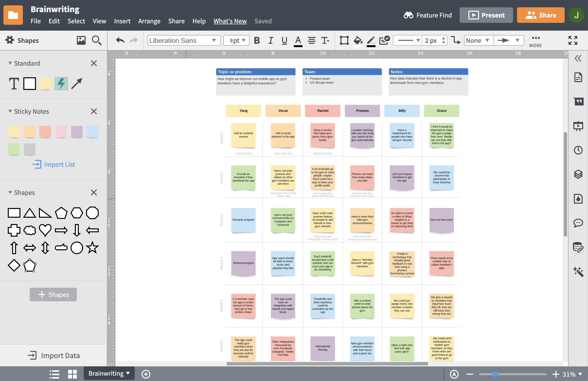Open the Insert menu

(122, 21)
